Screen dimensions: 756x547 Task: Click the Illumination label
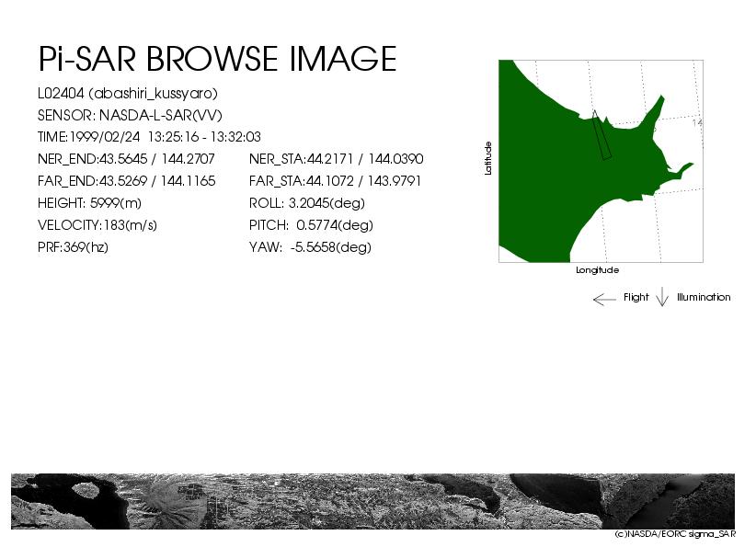coord(704,297)
